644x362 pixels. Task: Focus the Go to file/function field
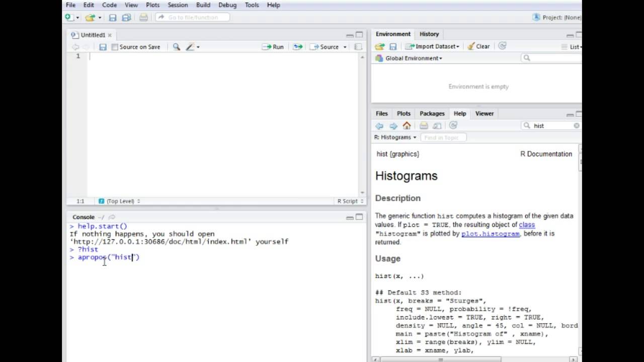tap(193, 17)
